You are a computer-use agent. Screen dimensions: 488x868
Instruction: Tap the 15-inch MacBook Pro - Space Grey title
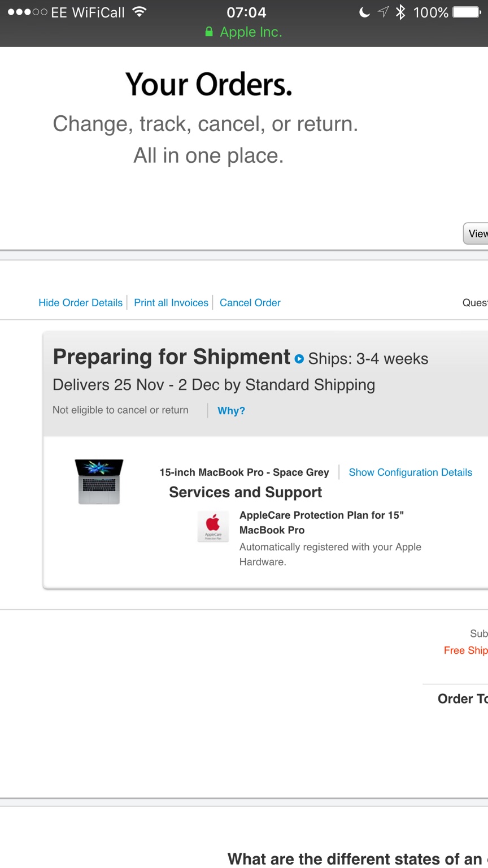[x=244, y=472]
